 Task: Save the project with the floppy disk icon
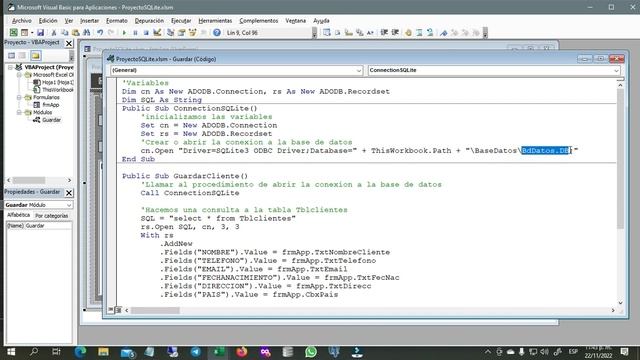[40, 33]
